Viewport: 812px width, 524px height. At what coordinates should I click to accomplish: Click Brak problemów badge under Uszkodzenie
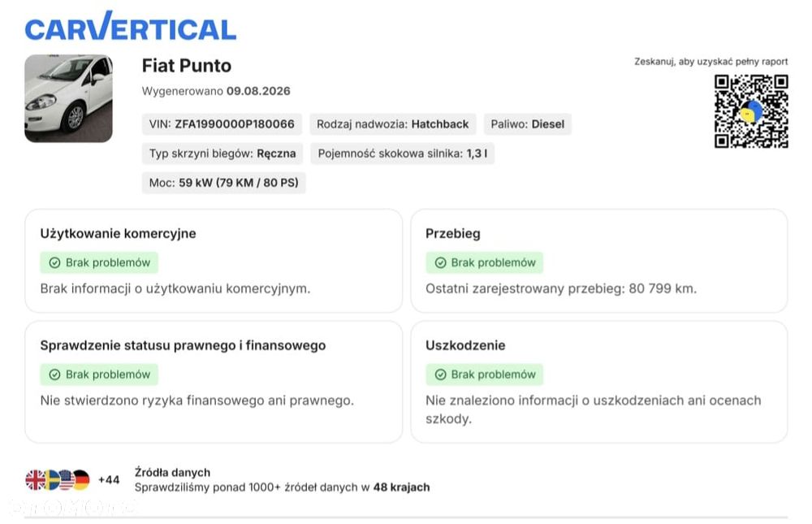coord(484,375)
